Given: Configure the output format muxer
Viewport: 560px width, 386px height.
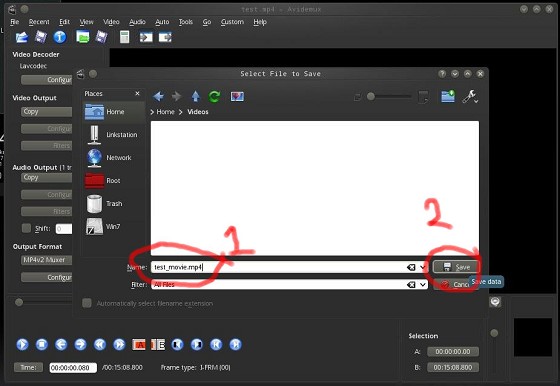Looking at the screenshot, I should [x=47, y=277].
